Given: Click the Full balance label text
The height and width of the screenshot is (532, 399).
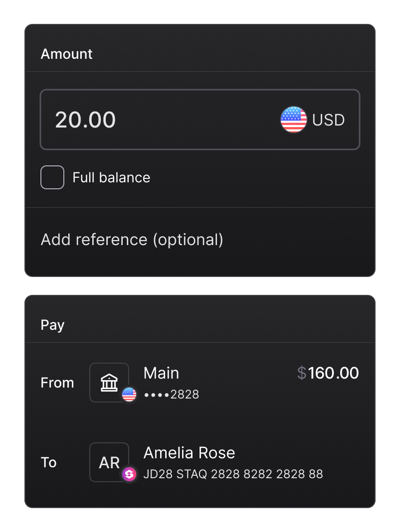Looking at the screenshot, I should tap(111, 178).
